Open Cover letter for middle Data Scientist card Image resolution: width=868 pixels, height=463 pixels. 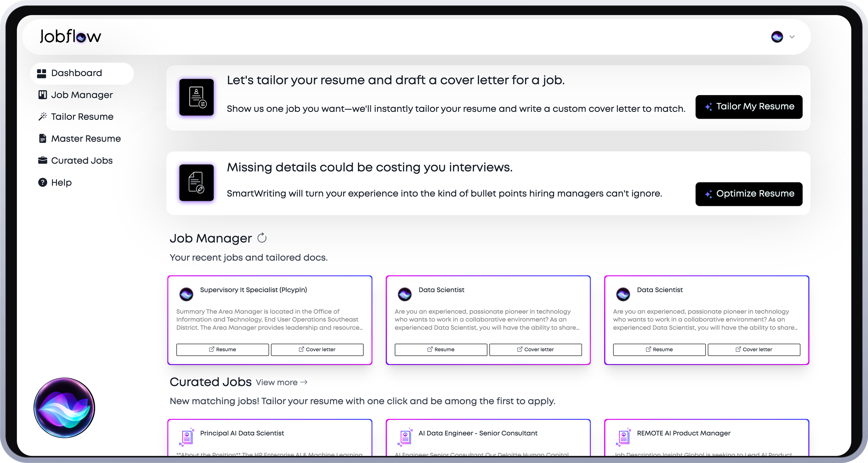point(535,350)
